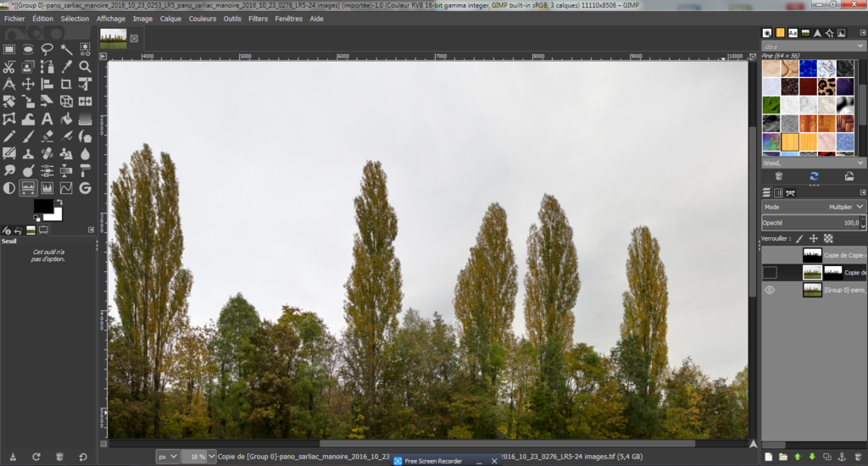
Task: Switch to the Channels tab
Action: tap(778, 192)
